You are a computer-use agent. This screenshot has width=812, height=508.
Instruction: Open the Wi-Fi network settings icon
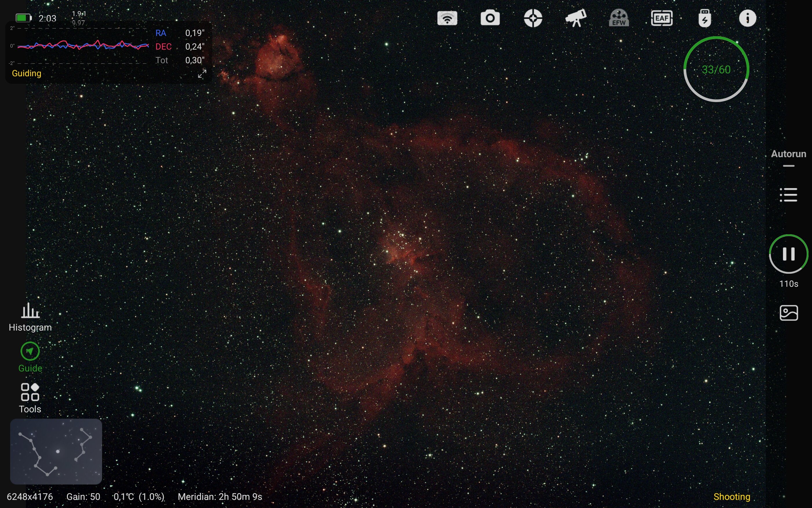[x=447, y=18]
